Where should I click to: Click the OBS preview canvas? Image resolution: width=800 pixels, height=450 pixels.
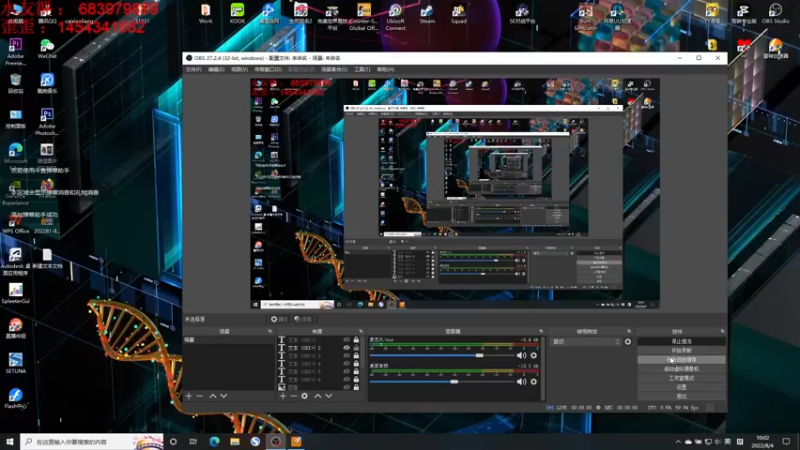coord(455,193)
